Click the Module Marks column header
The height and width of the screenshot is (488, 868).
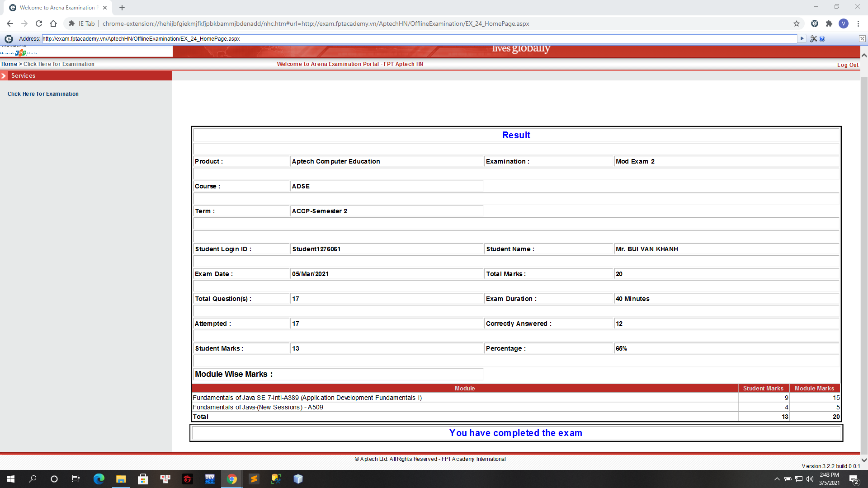click(814, 389)
